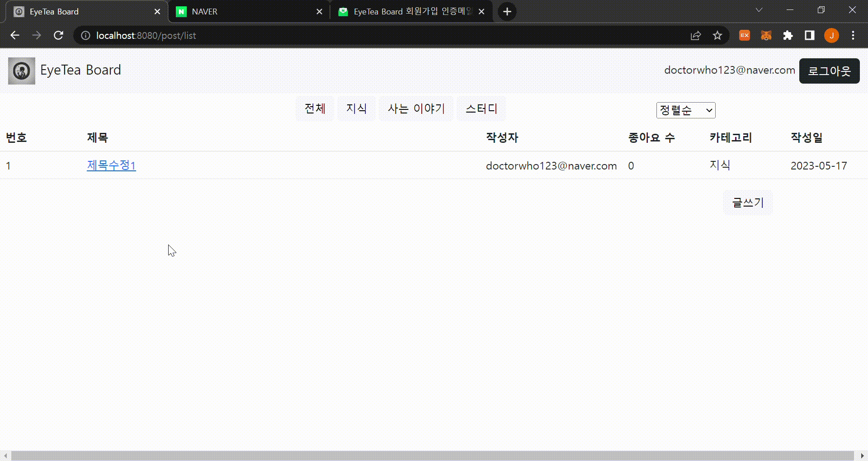Click the 글쓰기 write post button
Image resolution: width=868 pixels, height=461 pixels.
pos(747,202)
